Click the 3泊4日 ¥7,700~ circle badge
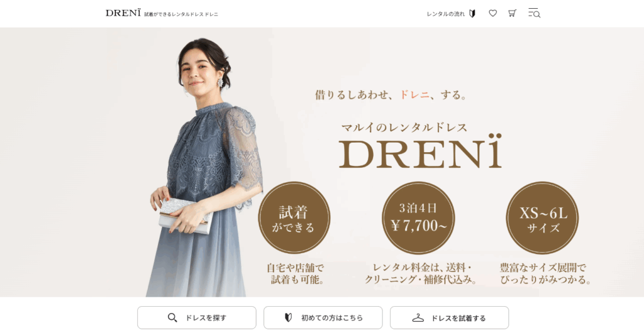The width and height of the screenshot is (644, 335). pos(418,218)
